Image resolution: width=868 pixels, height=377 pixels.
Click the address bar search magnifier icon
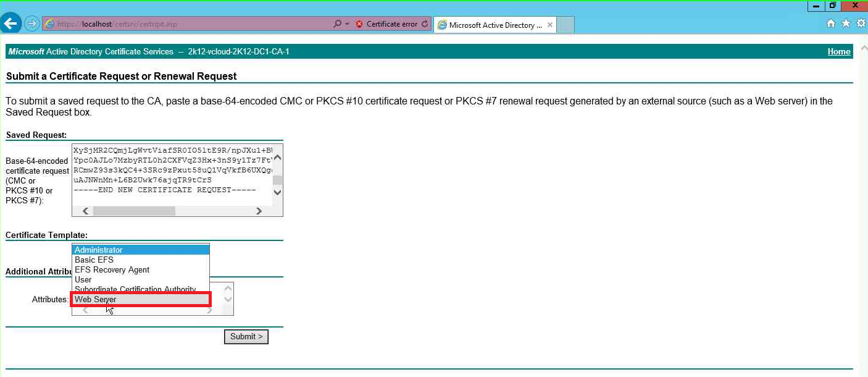click(x=337, y=24)
